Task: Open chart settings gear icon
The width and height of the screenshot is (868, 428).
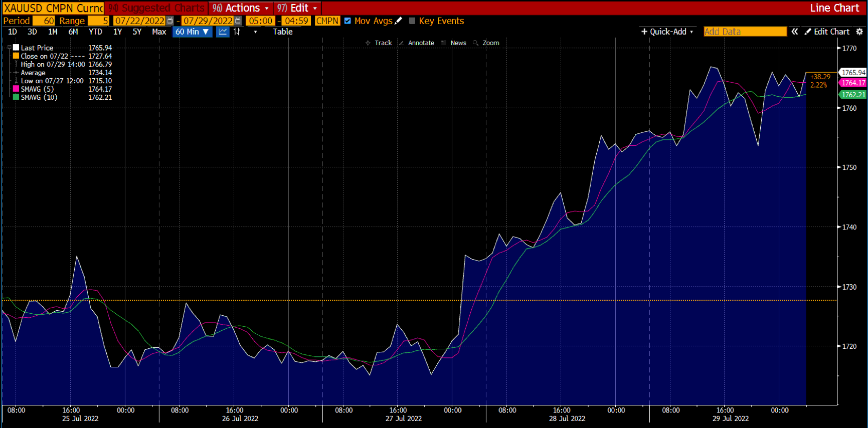Action: point(859,32)
